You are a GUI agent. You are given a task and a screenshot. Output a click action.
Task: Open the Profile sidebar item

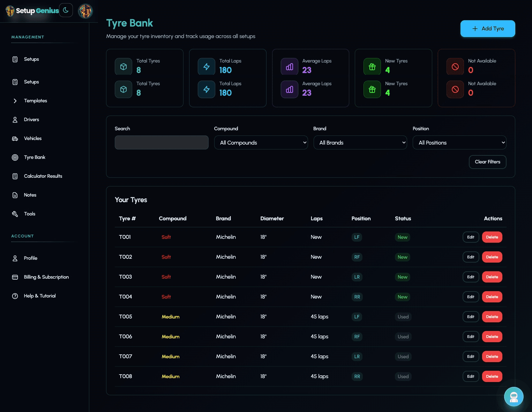click(x=30, y=258)
